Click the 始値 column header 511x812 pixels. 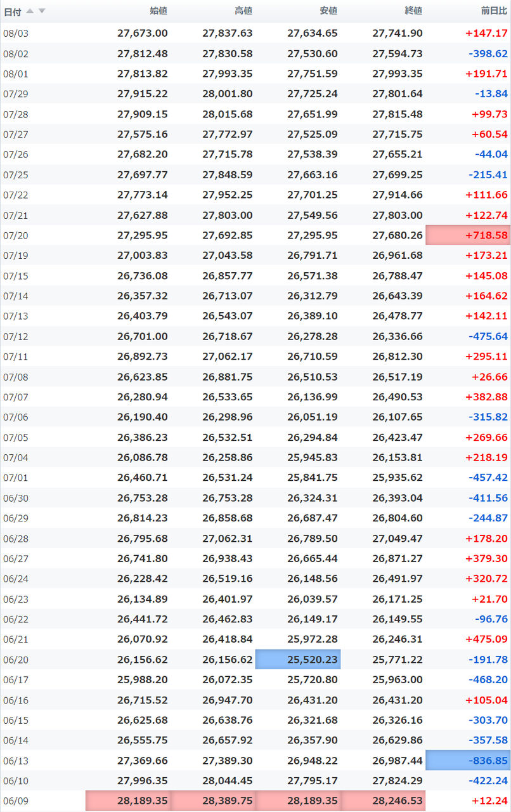[x=158, y=11]
